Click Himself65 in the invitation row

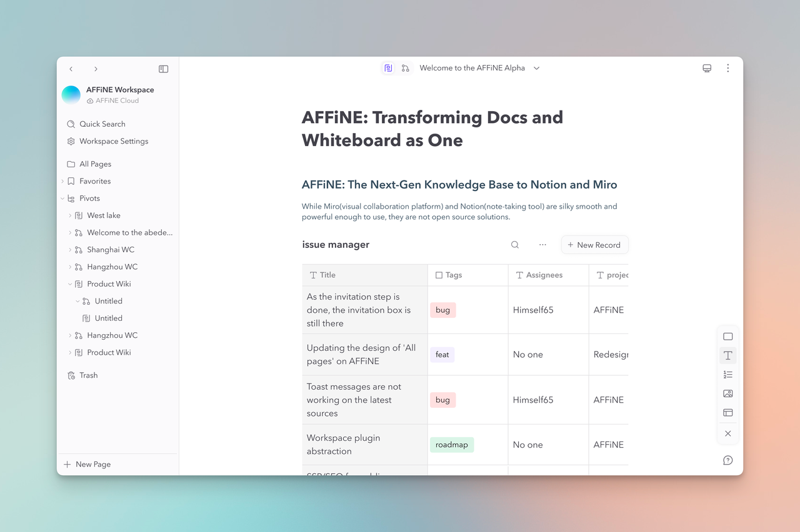pyautogui.click(x=533, y=310)
